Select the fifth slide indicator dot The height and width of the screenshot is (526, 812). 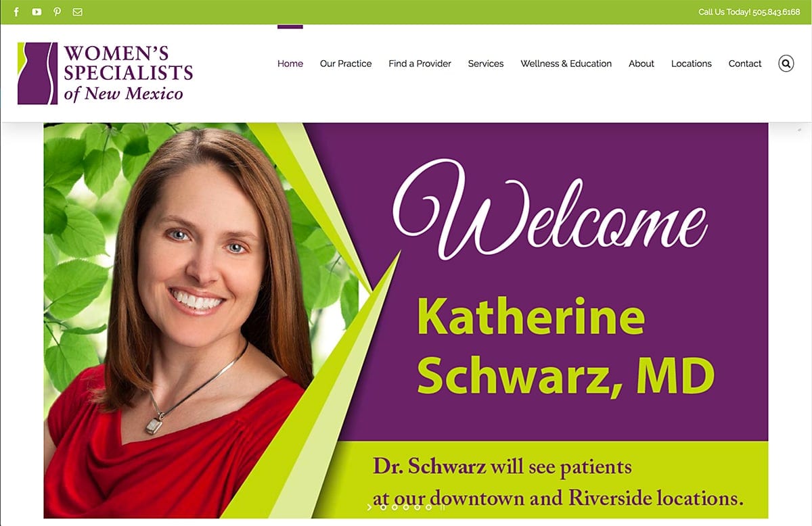point(428,507)
